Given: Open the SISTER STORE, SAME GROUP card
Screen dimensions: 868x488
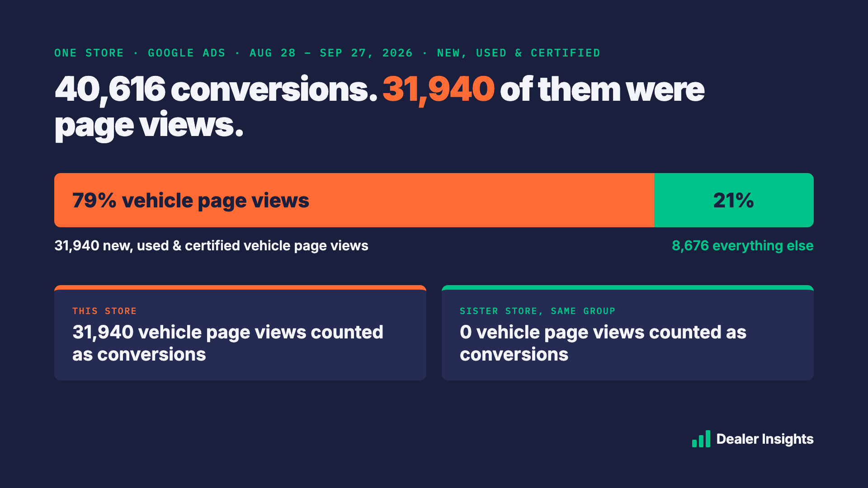Looking at the screenshot, I should tap(627, 333).
